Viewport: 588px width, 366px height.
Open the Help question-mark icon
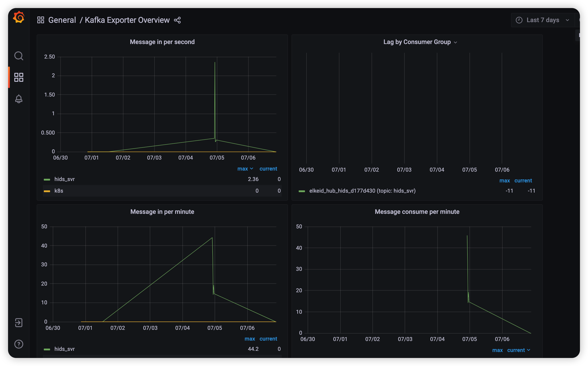[x=19, y=344]
